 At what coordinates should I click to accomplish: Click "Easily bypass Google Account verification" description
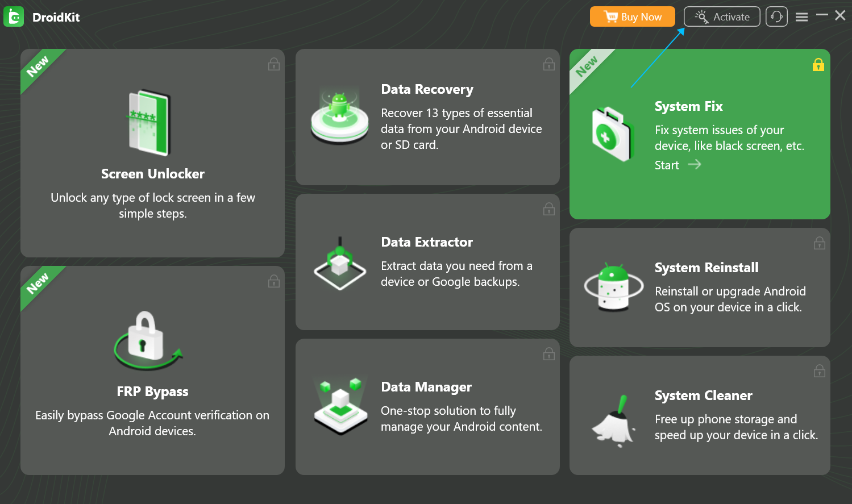152,423
